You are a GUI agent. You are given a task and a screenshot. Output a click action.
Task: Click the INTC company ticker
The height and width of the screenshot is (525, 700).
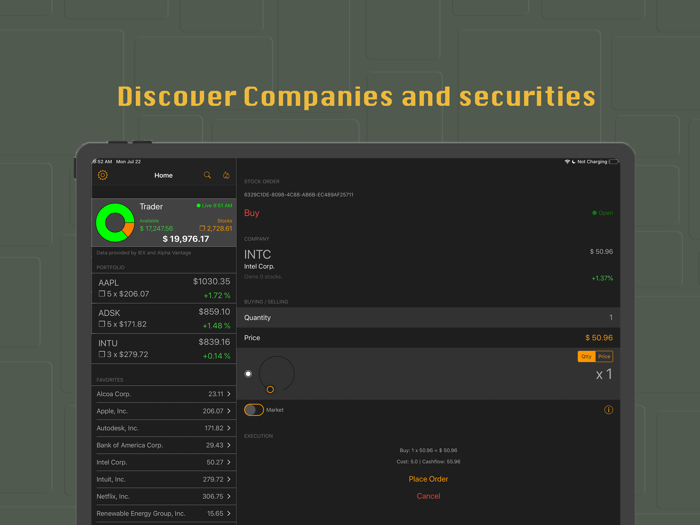click(257, 254)
